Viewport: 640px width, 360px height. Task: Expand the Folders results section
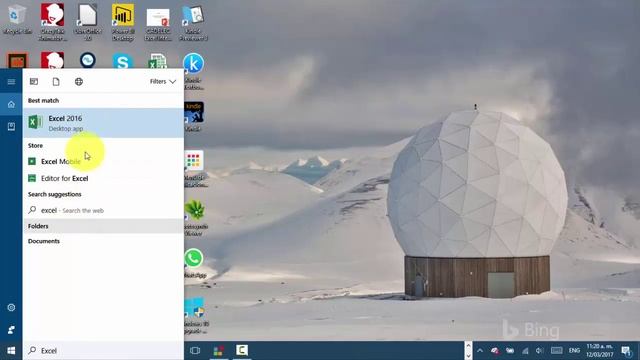pyautogui.click(x=103, y=226)
